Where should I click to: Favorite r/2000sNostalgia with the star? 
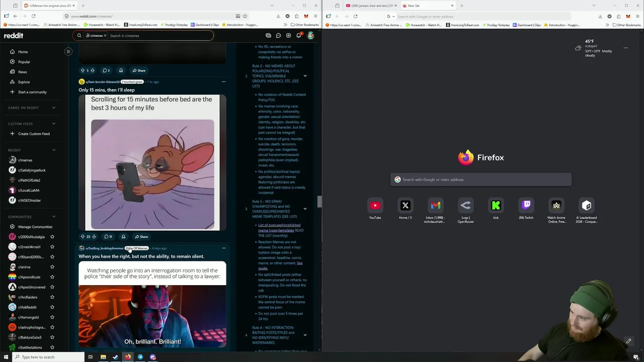point(52,237)
